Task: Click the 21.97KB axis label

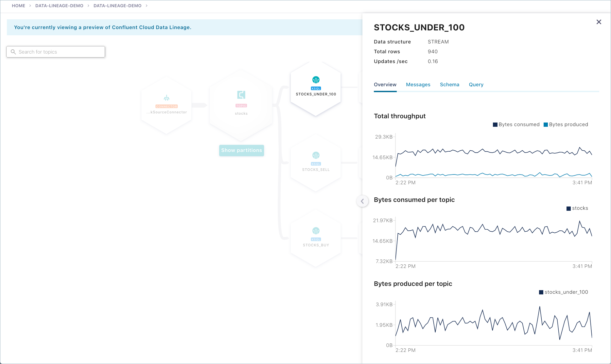Action: (383, 221)
